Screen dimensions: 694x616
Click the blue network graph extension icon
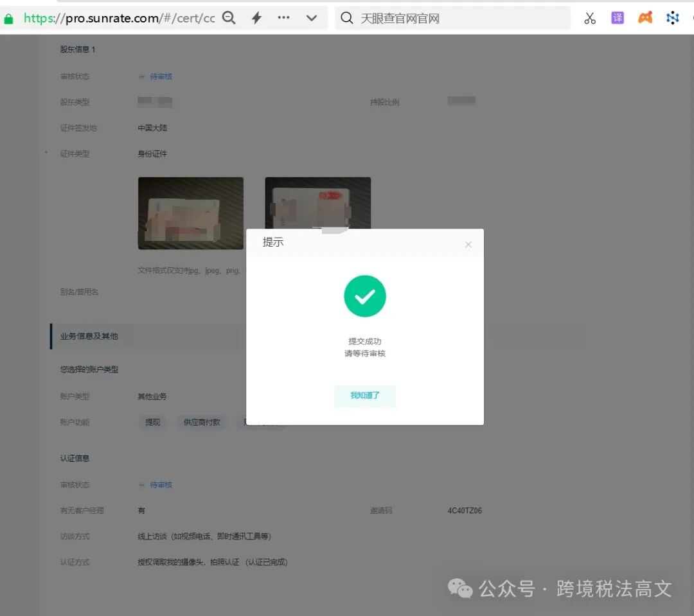pyautogui.click(x=672, y=17)
